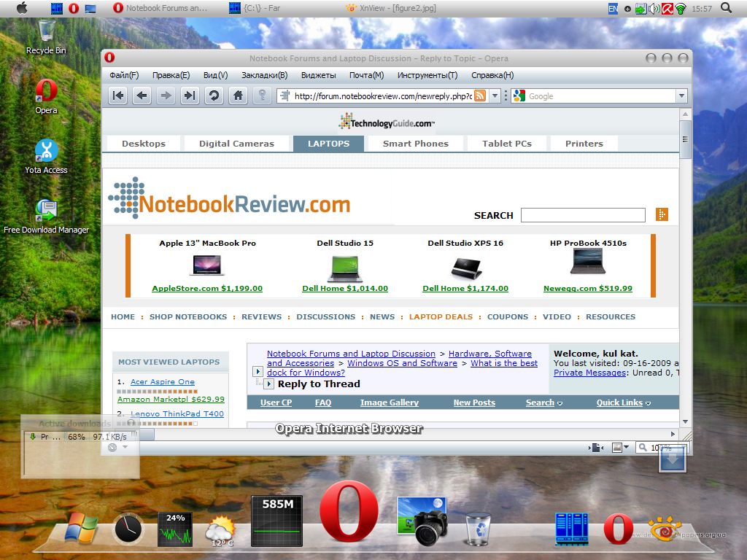Toggle the EN language indicator
747x560 pixels.
tap(613, 8)
